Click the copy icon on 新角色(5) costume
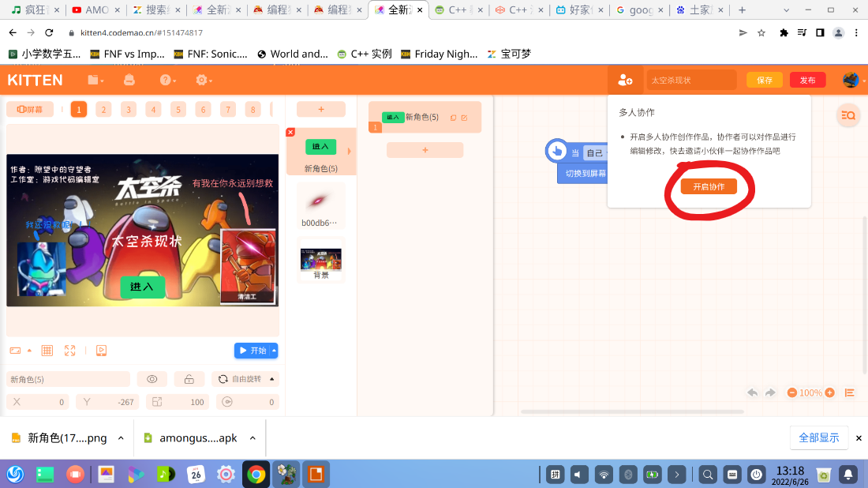 pos(454,118)
